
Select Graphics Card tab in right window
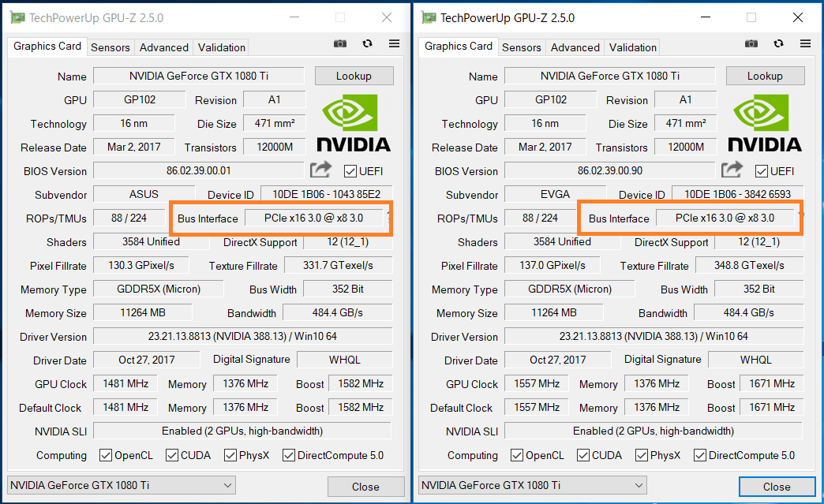(x=459, y=47)
